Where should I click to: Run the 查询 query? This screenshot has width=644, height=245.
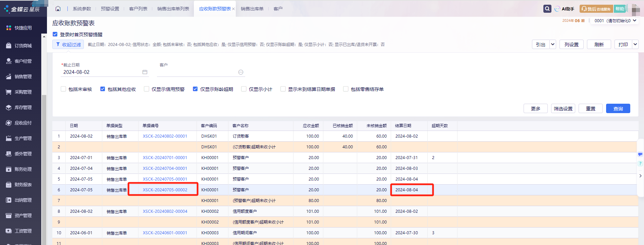click(618, 108)
